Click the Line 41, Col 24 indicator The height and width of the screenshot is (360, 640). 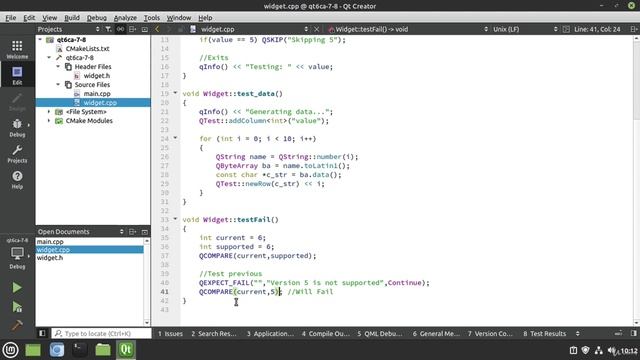(x=597, y=29)
